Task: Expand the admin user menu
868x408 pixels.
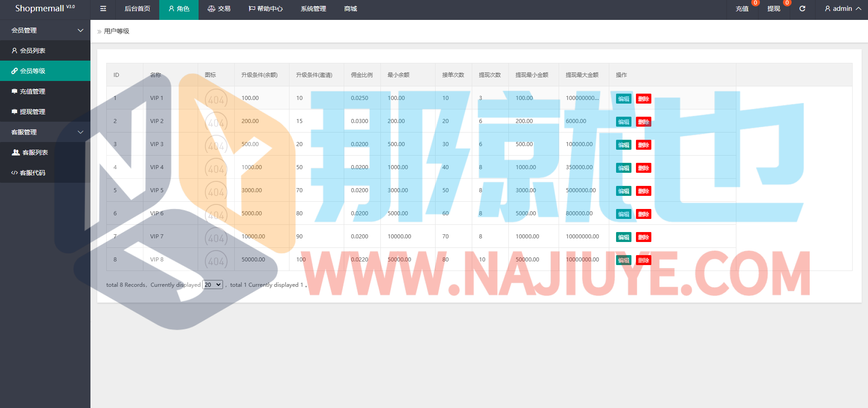Action: tap(842, 9)
